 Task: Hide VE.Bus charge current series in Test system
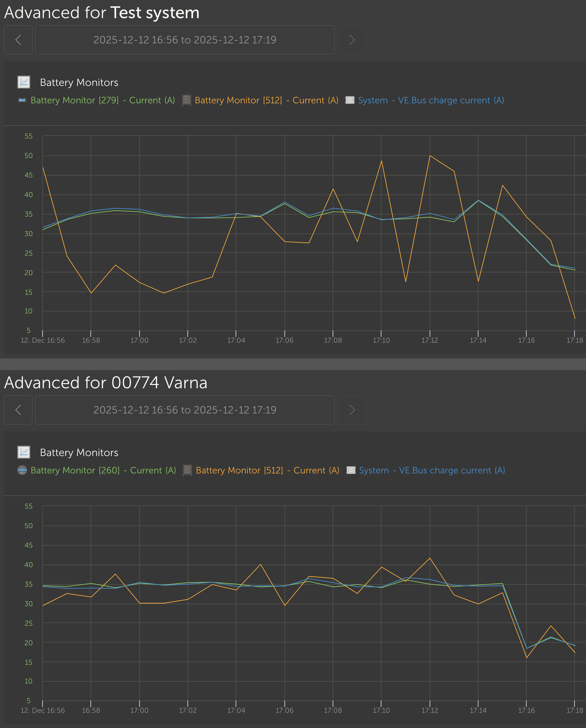pyautogui.click(x=431, y=100)
